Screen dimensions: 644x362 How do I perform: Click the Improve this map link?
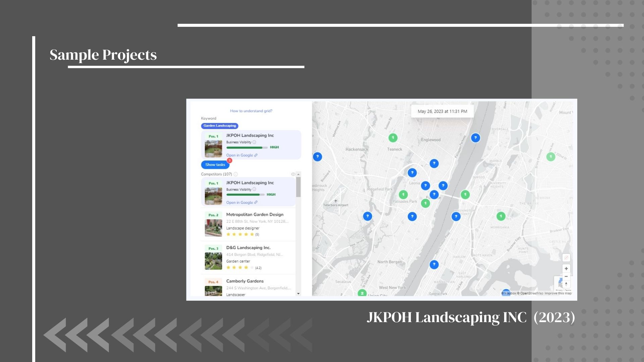(558, 293)
